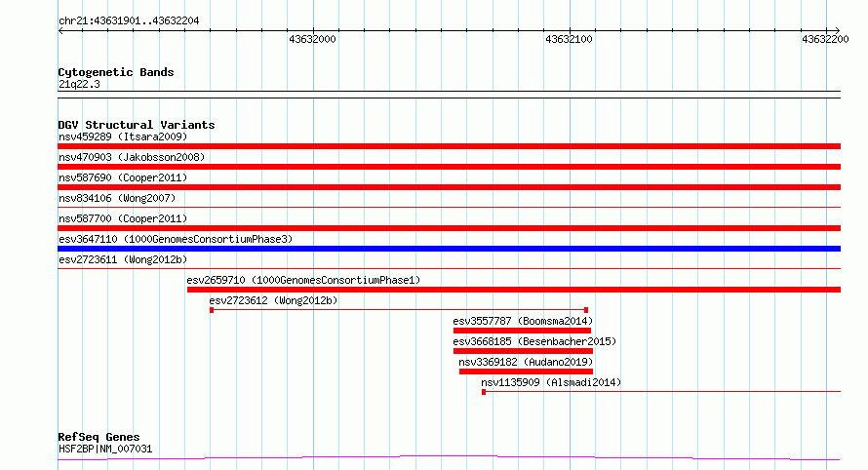Select the esv2723612 (Wong2012b) label

(x=273, y=300)
